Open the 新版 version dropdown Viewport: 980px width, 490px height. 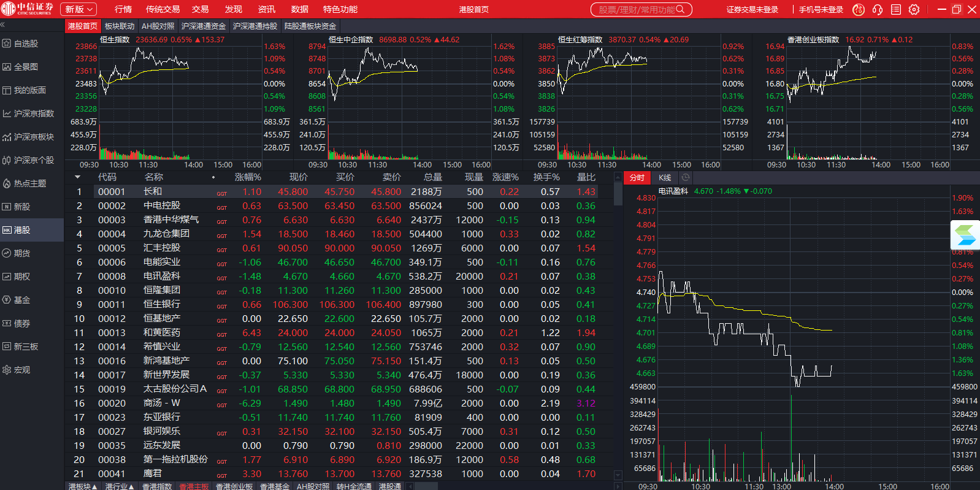coord(80,9)
